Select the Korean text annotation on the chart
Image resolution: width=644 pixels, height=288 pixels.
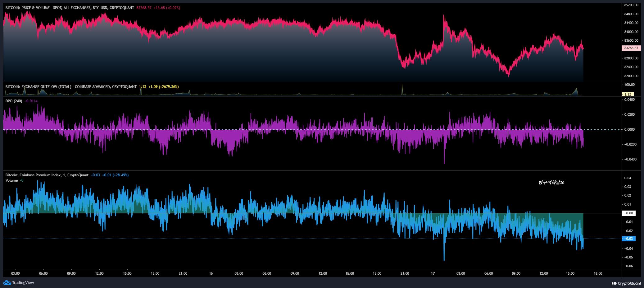(551, 182)
